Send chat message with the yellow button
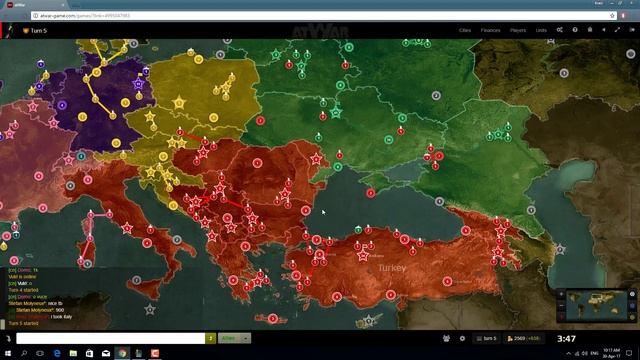Image resolution: width=640 pixels, height=360 pixels. [x=211, y=338]
